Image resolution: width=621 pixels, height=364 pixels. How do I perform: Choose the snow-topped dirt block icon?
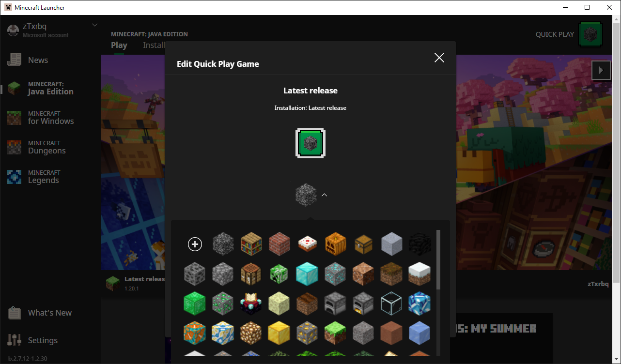tap(419, 274)
